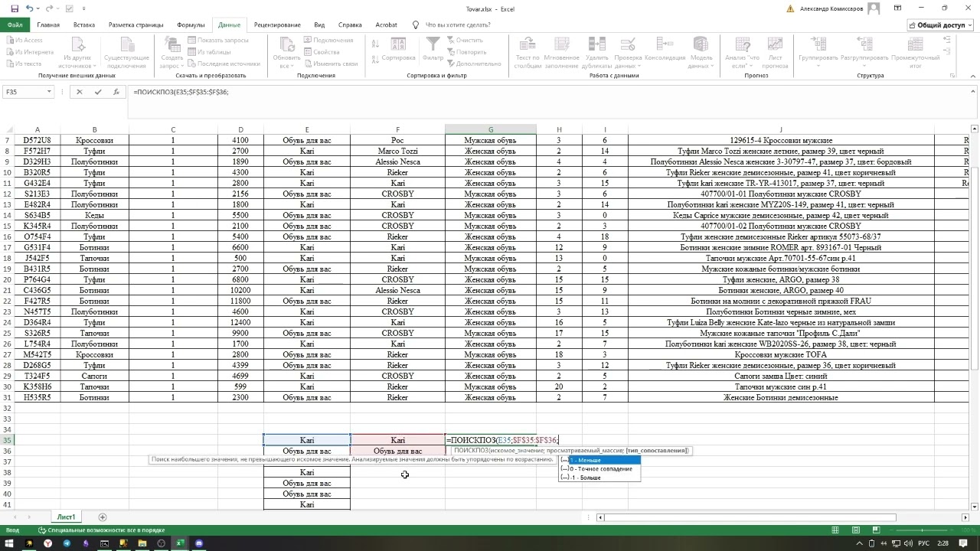
Task: Click the Последние источники button
Action: [224, 64]
